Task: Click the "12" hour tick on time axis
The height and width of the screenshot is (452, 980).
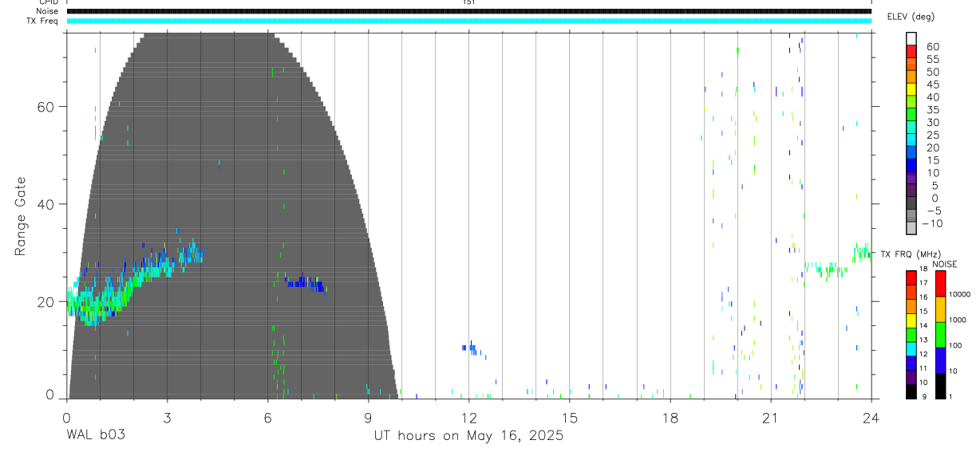Action: [x=468, y=417]
